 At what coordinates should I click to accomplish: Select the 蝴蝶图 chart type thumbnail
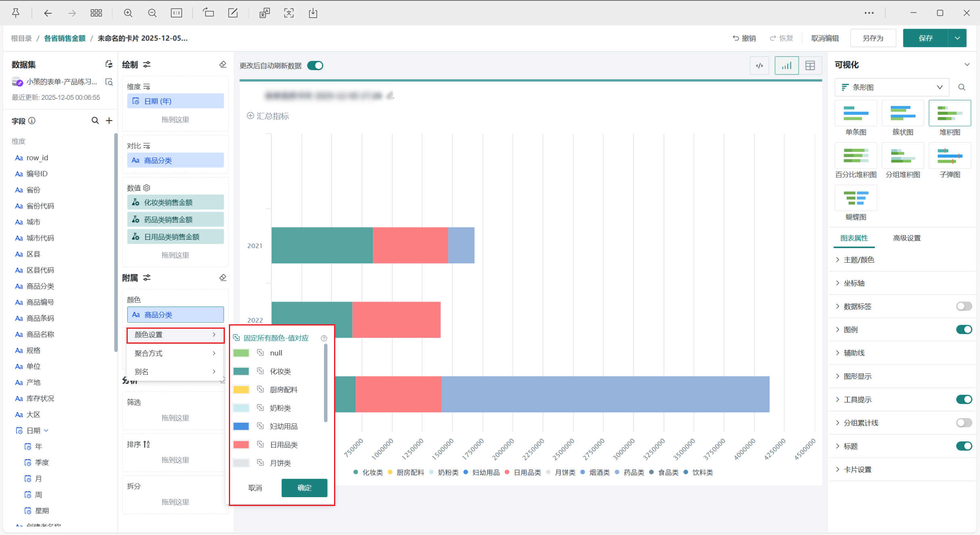856,198
